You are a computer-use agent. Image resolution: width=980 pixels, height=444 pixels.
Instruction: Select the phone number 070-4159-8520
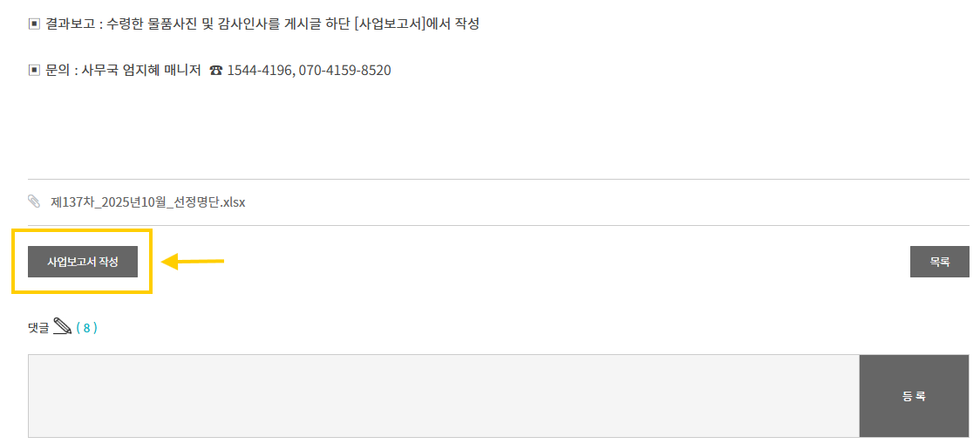coord(345,70)
